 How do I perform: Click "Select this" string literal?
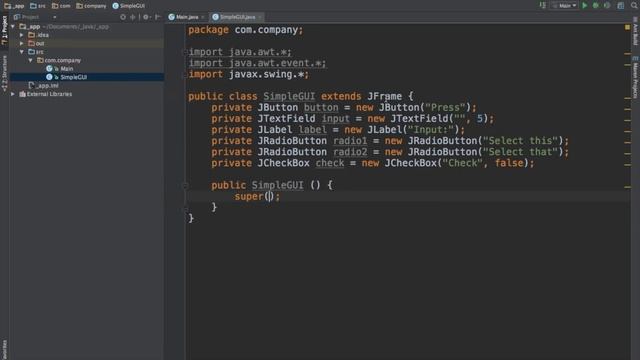pyautogui.click(x=520, y=141)
